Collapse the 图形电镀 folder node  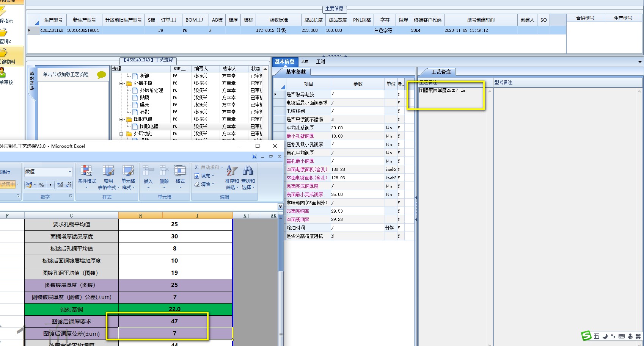click(x=122, y=119)
